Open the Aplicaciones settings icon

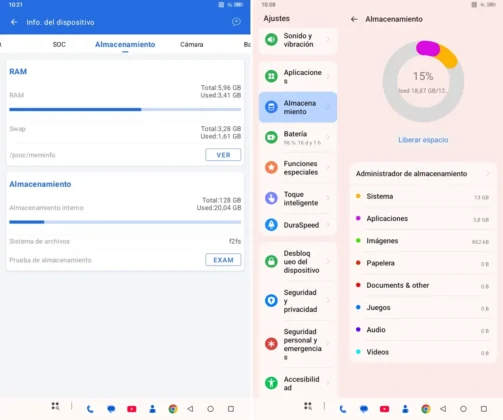[271, 76]
